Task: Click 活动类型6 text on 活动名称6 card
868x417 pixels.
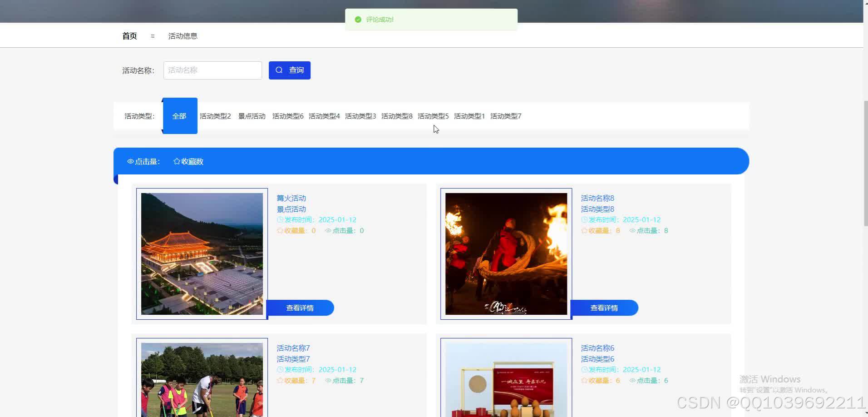Action: click(597, 359)
